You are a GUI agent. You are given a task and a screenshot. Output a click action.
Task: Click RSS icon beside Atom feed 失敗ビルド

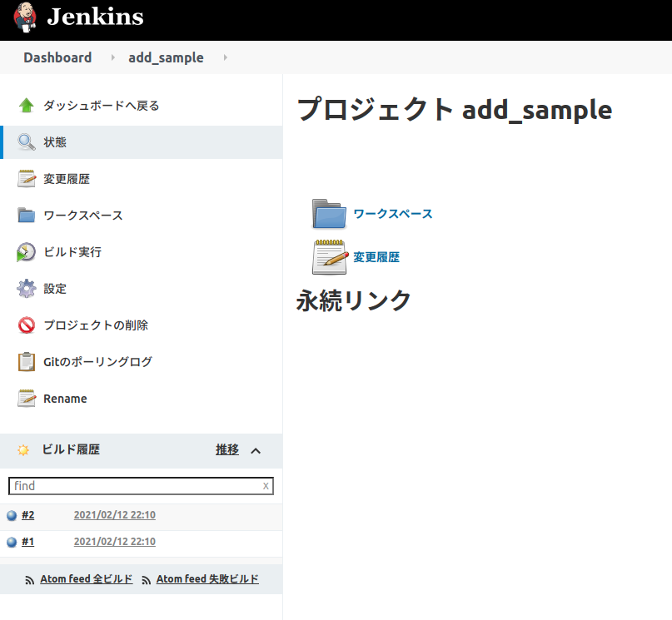[x=147, y=580]
